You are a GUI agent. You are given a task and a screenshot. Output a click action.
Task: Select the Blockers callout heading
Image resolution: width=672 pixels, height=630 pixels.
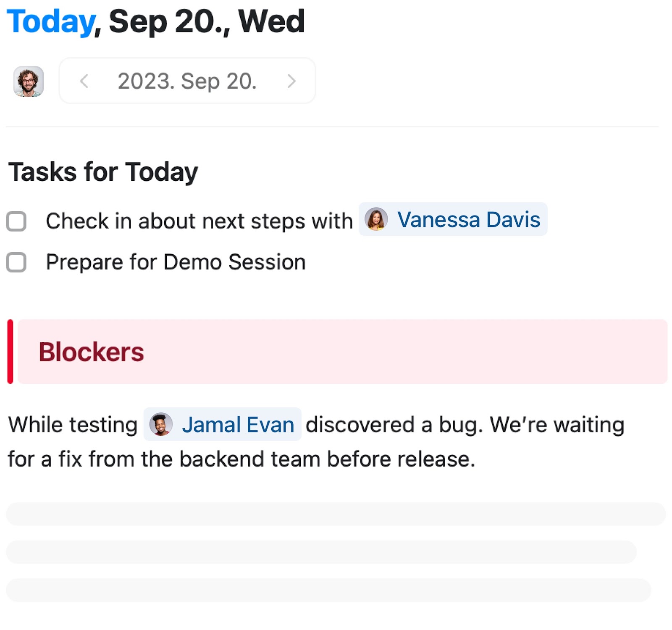point(91,351)
